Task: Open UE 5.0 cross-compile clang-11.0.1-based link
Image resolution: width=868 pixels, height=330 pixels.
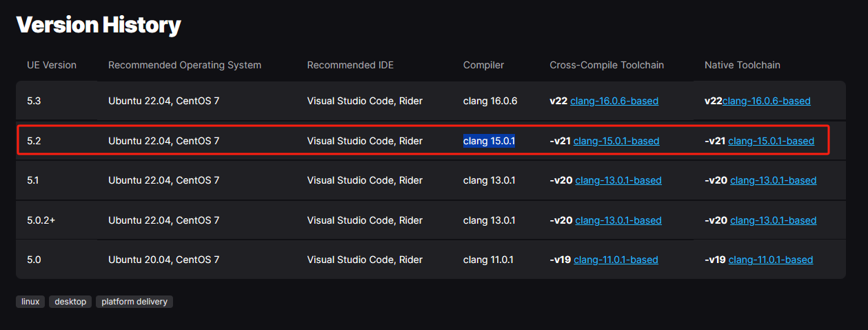Action: 616,260
